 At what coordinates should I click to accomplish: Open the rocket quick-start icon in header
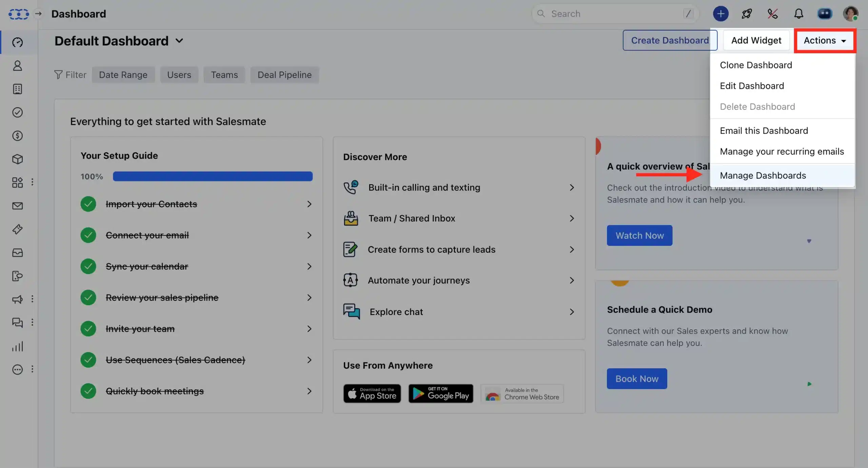click(747, 14)
